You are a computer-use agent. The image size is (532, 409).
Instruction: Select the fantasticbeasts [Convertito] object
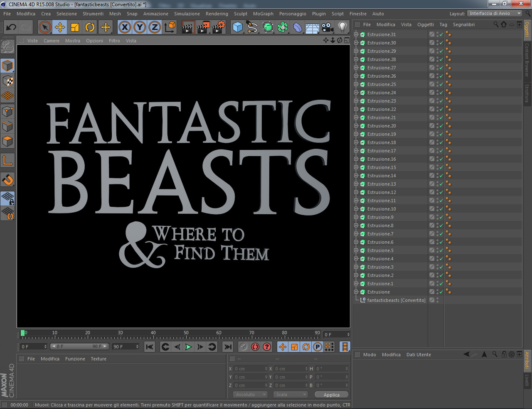click(x=396, y=300)
